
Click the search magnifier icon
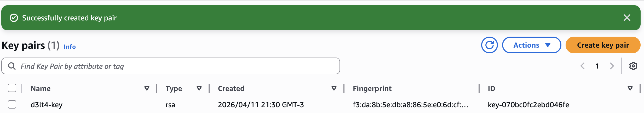(x=12, y=66)
